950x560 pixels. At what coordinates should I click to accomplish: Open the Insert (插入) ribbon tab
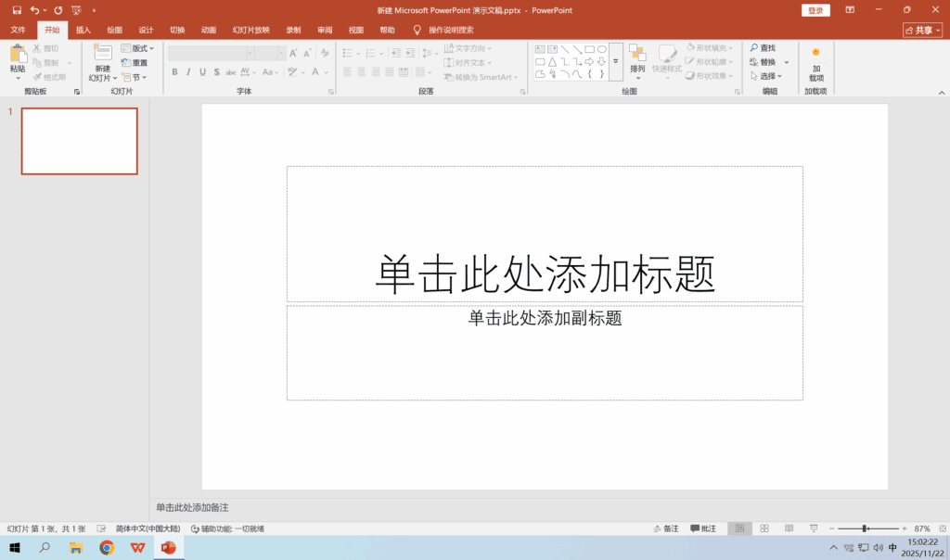83,30
